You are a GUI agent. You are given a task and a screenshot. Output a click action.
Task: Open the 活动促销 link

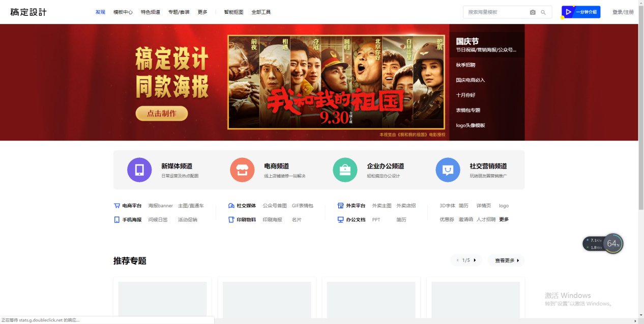tap(188, 220)
